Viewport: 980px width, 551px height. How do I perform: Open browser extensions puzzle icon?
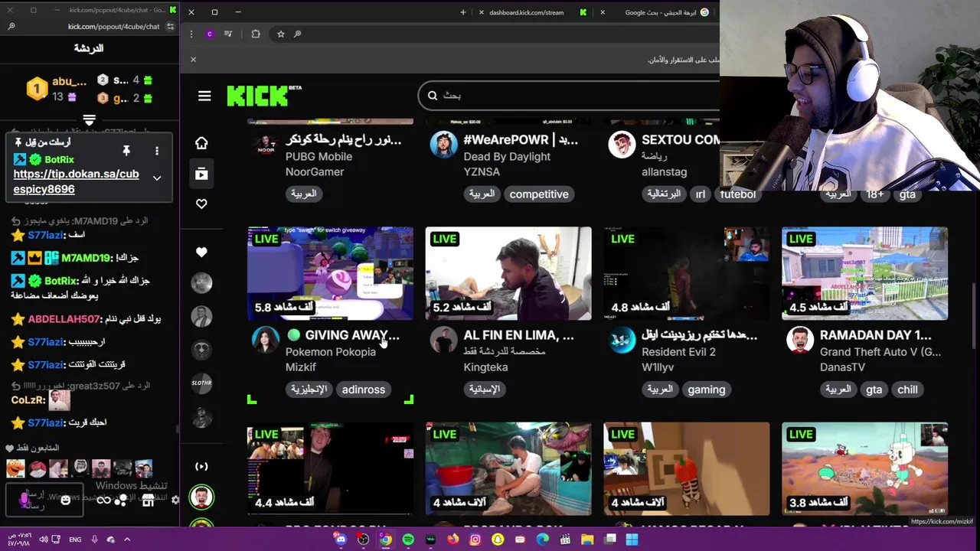point(256,34)
